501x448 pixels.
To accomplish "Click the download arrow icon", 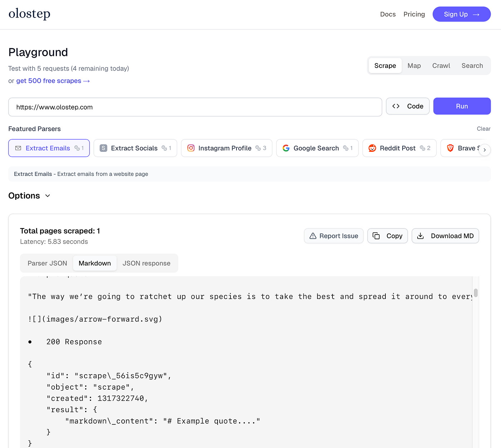I will (x=420, y=236).
